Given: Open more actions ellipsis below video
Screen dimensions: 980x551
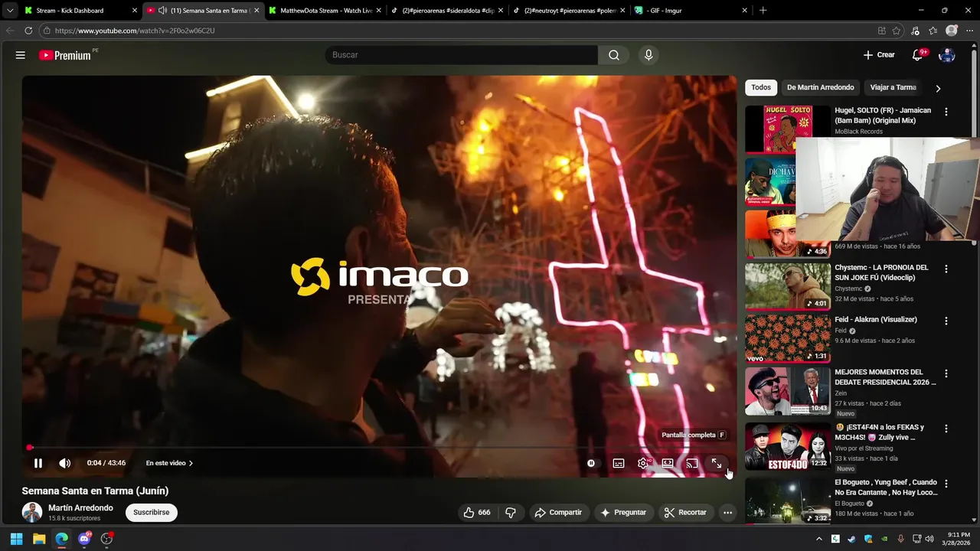Looking at the screenshot, I should coord(728,513).
